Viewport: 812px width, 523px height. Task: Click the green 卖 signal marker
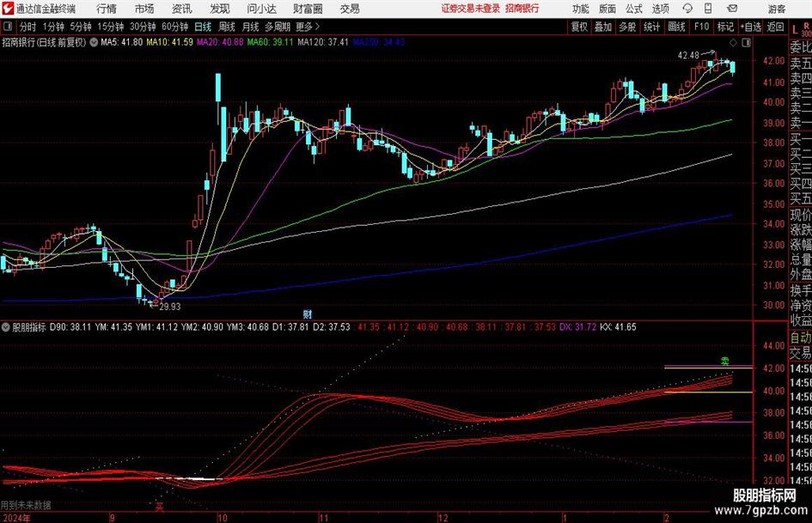coord(725,361)
